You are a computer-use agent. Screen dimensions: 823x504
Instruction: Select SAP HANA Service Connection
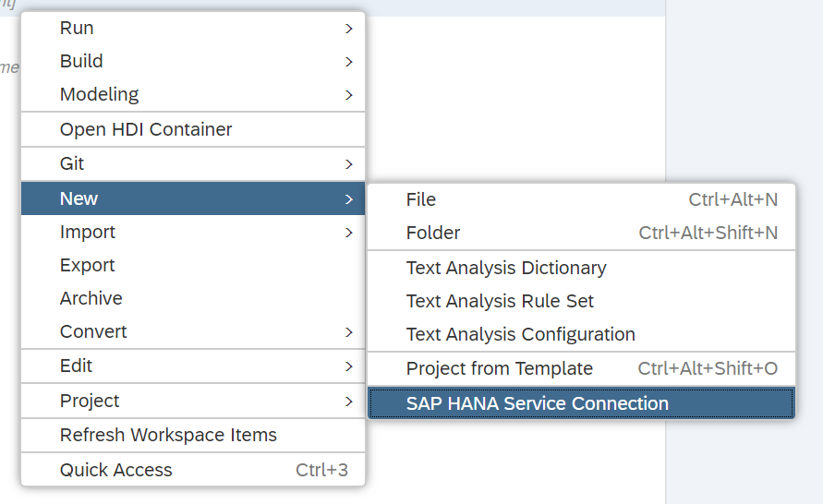point(582,403)
